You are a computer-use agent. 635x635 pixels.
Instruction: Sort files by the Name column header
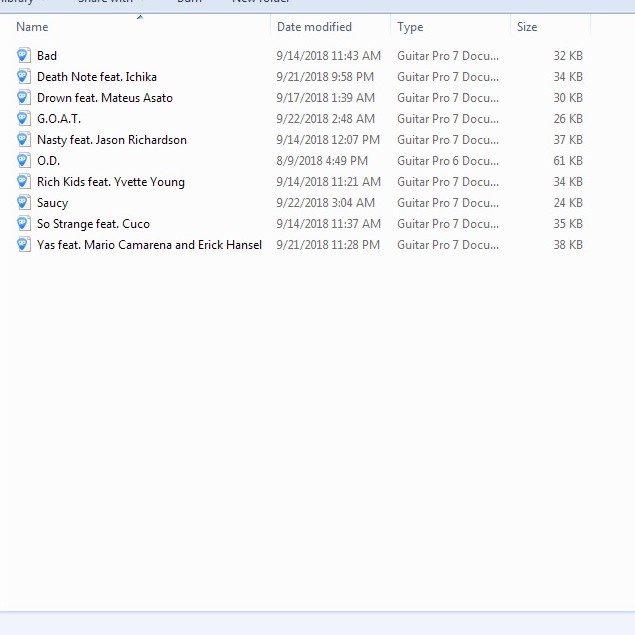[33, 27]
